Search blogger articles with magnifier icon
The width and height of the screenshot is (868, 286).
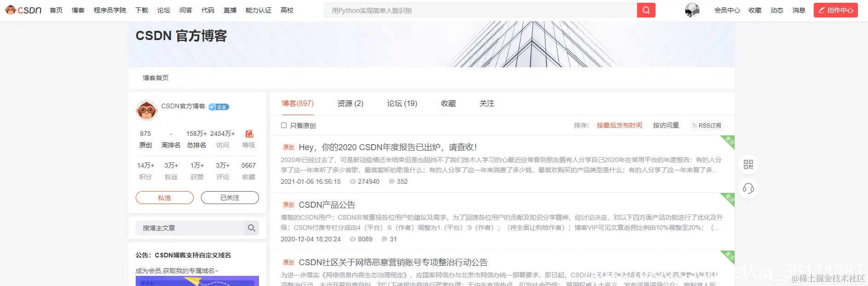pos(251,228)
